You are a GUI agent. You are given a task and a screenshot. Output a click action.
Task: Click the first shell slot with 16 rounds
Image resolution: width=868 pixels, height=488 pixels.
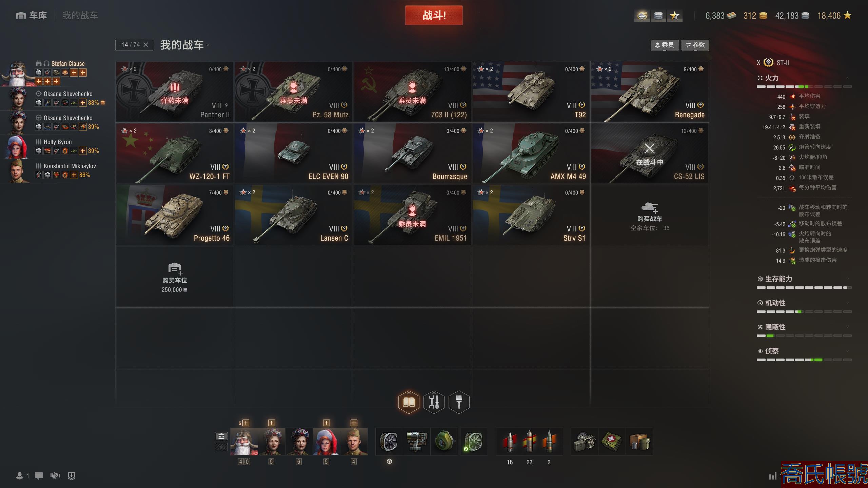[510, 442]
